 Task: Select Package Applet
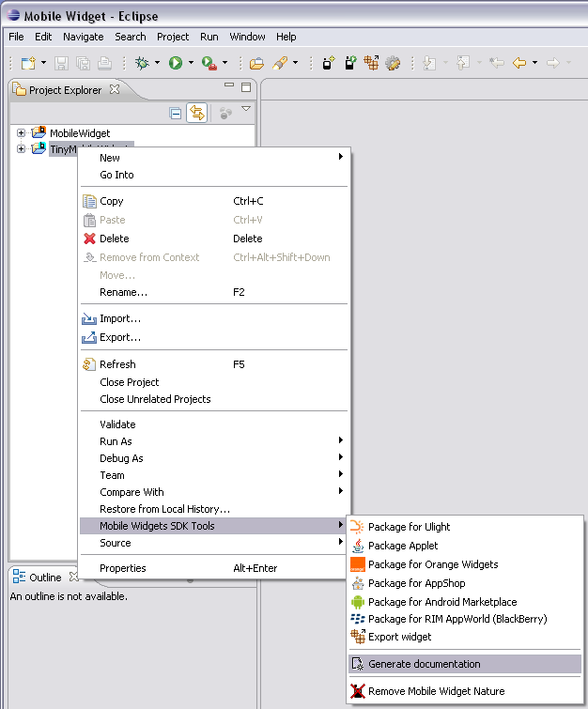(x=465, y=546)
